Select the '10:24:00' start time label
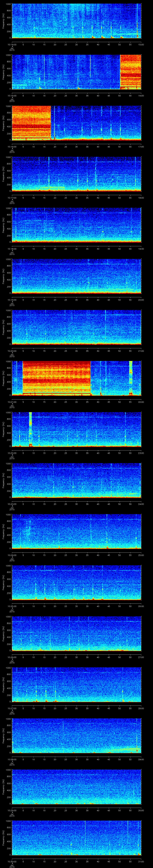 (x=12, y=555)
